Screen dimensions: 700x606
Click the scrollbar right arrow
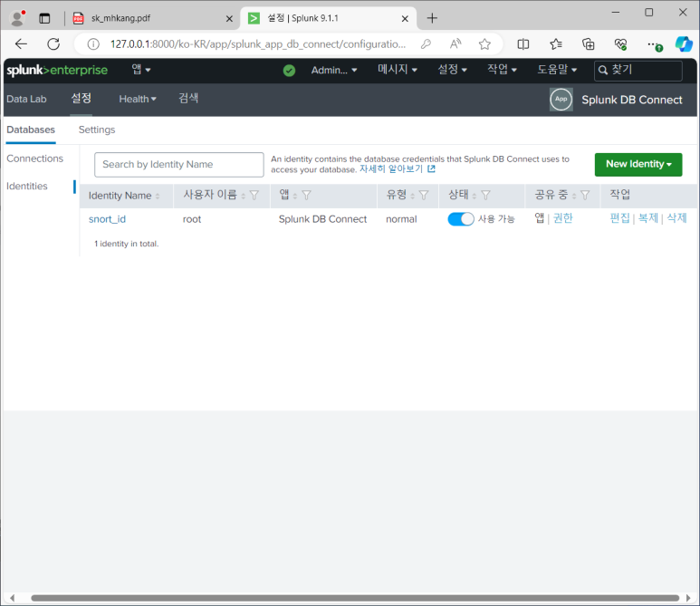(688, 598)
